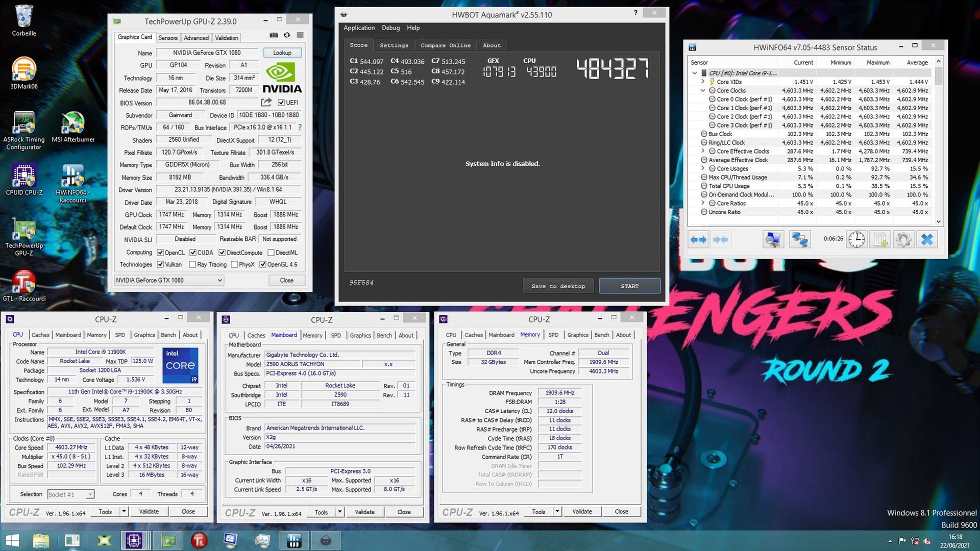Screen dimensions: 980x551
Task: Toggle Vulkan checkbox
Action: 160,264
